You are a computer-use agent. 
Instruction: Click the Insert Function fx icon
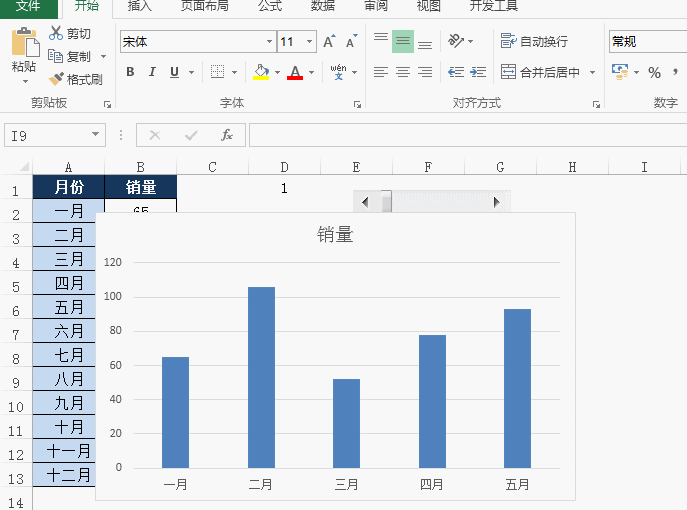(227, 135)
